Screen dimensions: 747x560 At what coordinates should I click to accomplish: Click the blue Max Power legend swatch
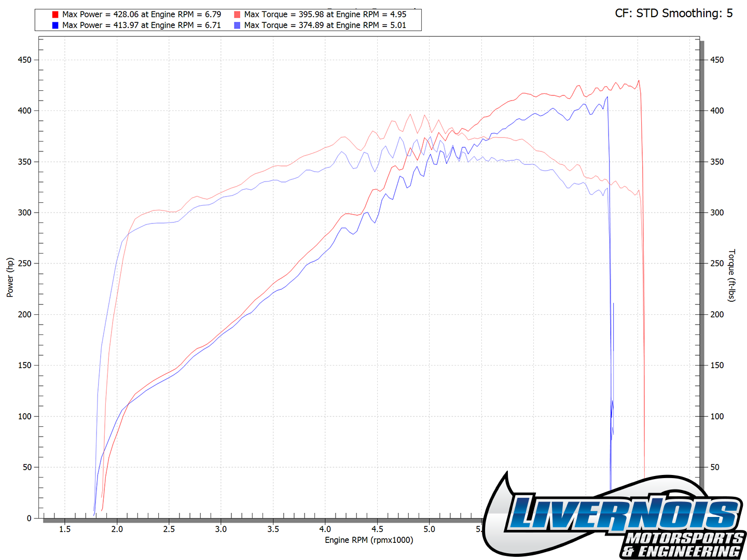click(x=55, y=25)
